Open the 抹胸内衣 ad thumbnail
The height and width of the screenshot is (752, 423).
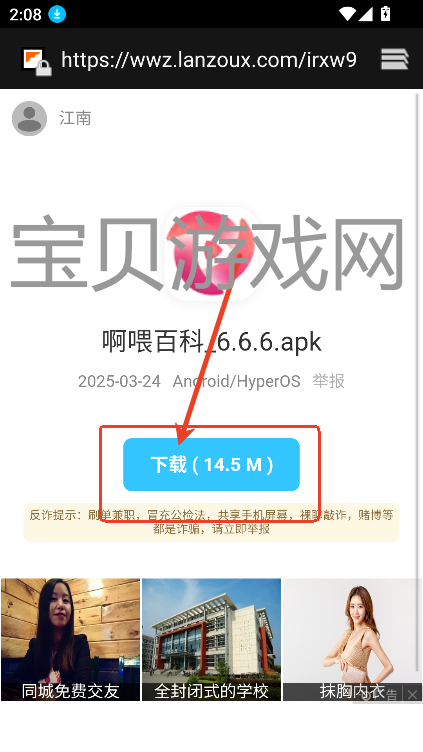tap(352, 639)
